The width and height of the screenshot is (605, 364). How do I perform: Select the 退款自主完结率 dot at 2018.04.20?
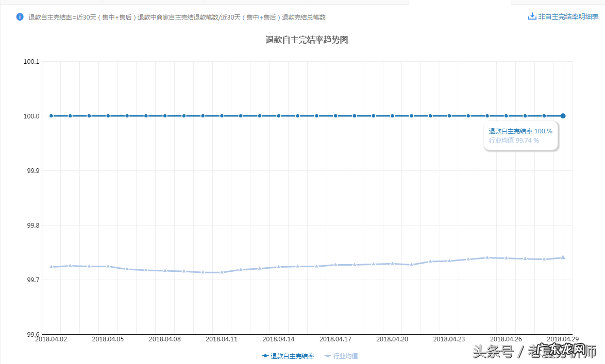point(392,116)
